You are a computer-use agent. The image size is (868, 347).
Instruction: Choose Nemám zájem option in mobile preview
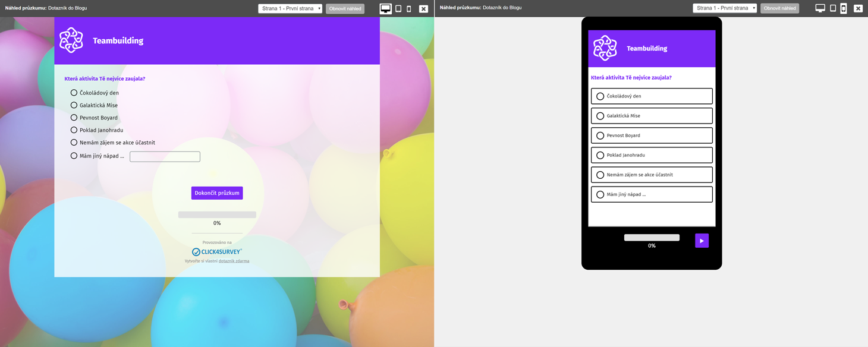pyautogui.click(x=652, y=175)
